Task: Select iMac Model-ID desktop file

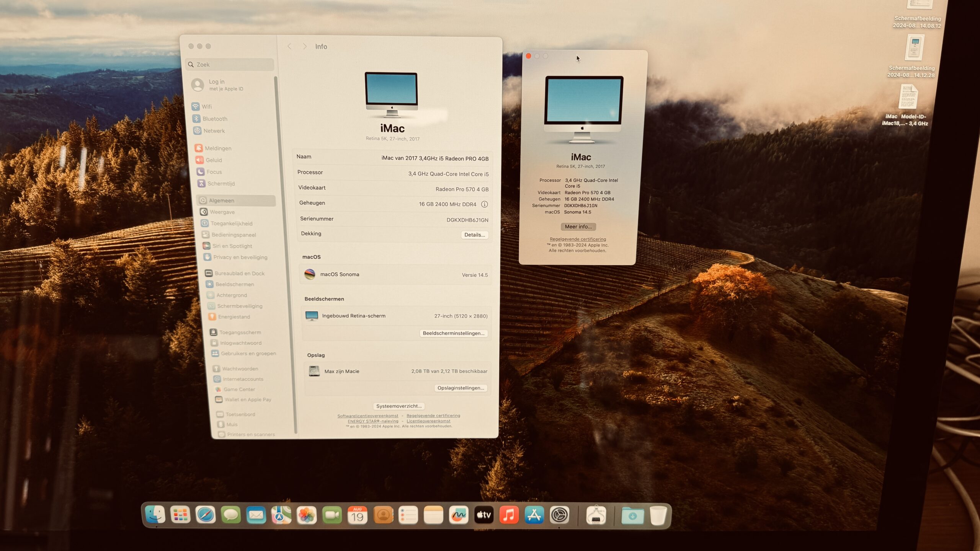Action: point(906,105)
